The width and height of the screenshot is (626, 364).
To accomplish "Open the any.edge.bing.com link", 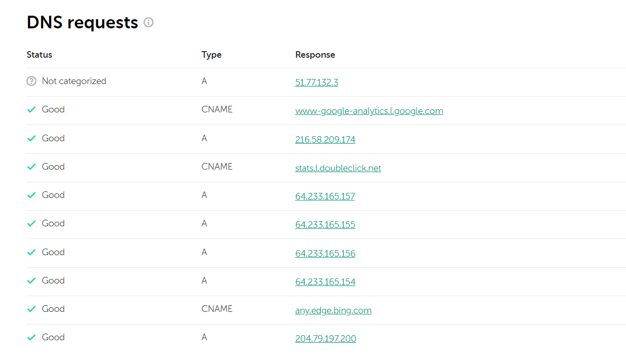I will coord(333,310).
